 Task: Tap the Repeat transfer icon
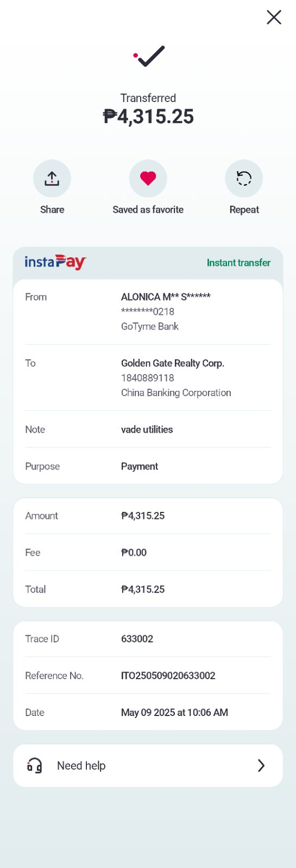(x=244, y=179)
